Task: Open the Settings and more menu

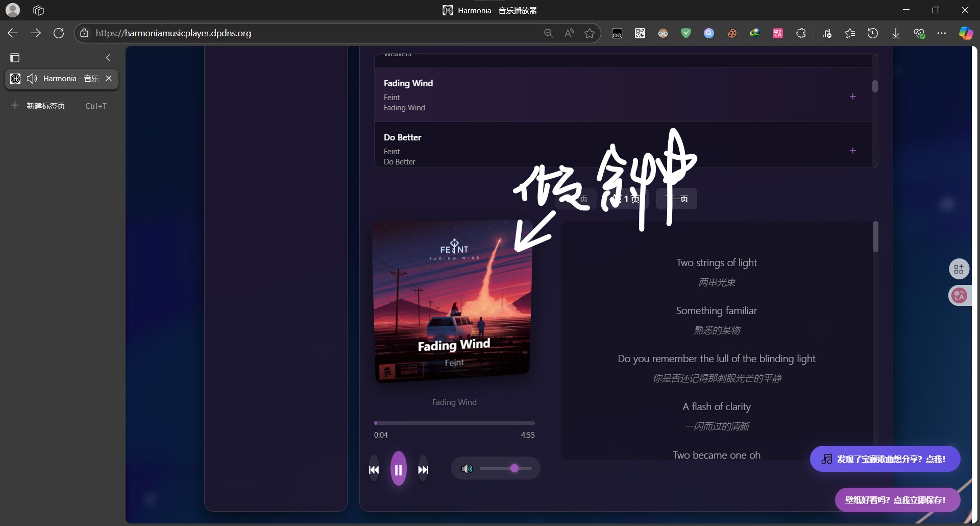Action: 942,33
